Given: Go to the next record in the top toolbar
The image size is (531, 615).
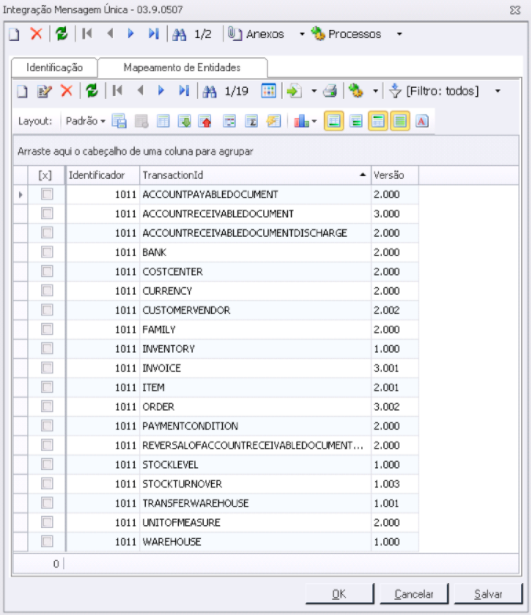Looking at the screenshot, I should (131, 34).
